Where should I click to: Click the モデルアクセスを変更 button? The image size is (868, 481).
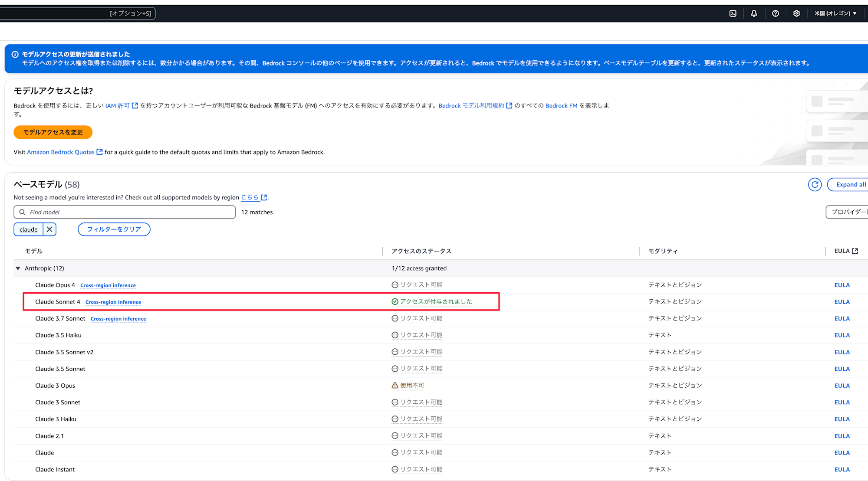(x=53, y=132)
